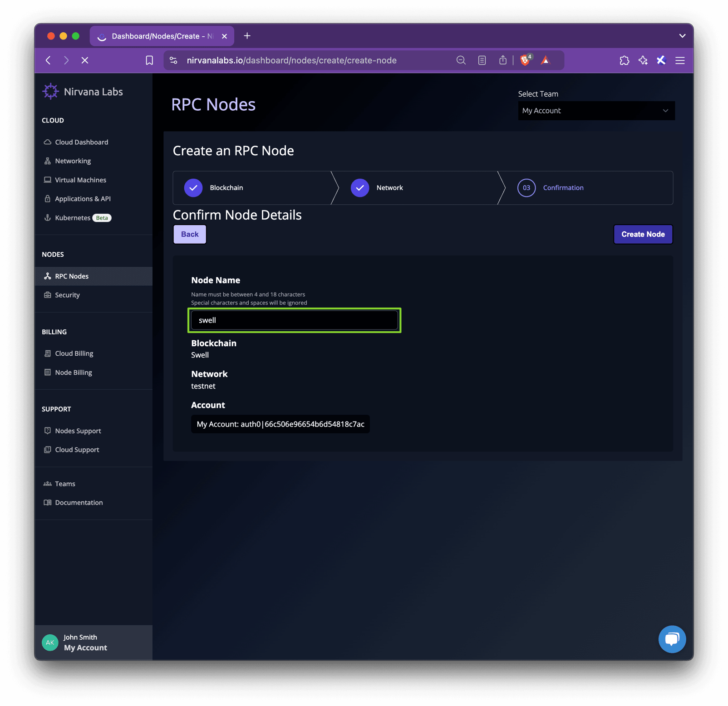Image resolution: width=728 pixels, height=706 pixels.
Task: Click the Virtual Machines monitor icon
Action: [47, 180]
